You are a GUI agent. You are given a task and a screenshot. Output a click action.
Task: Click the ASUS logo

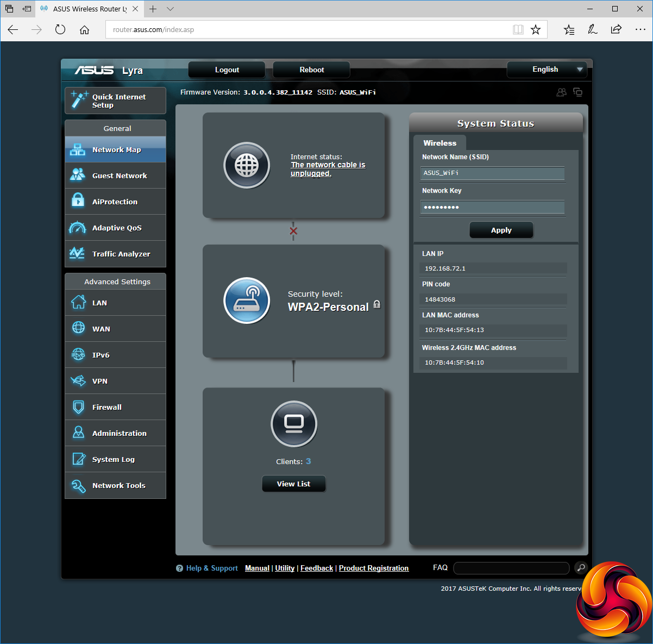(95, 70)
